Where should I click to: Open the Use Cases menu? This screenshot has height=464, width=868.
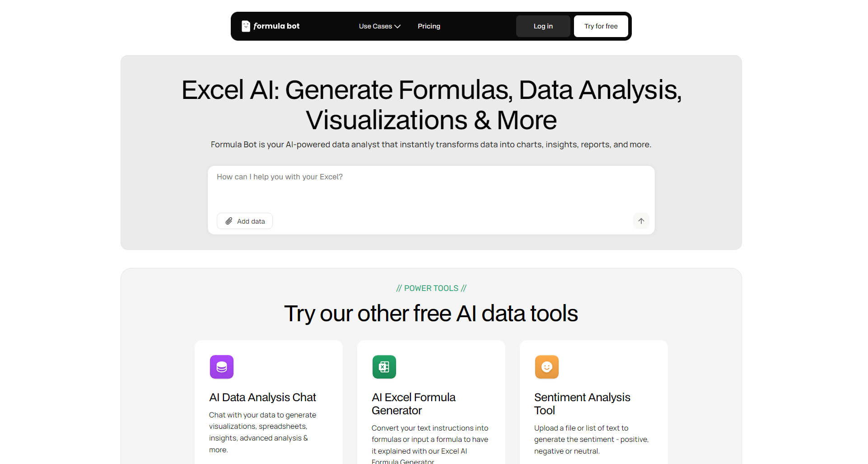click(375, 26)
